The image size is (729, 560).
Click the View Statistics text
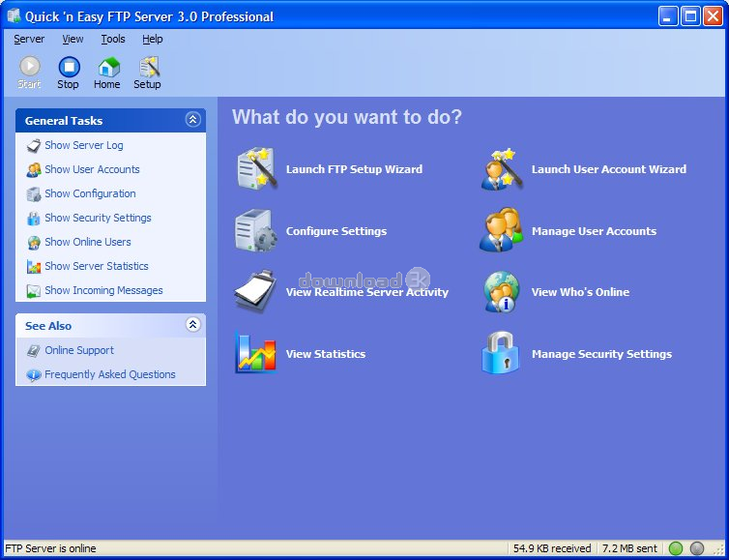click(x=326, y=354)
